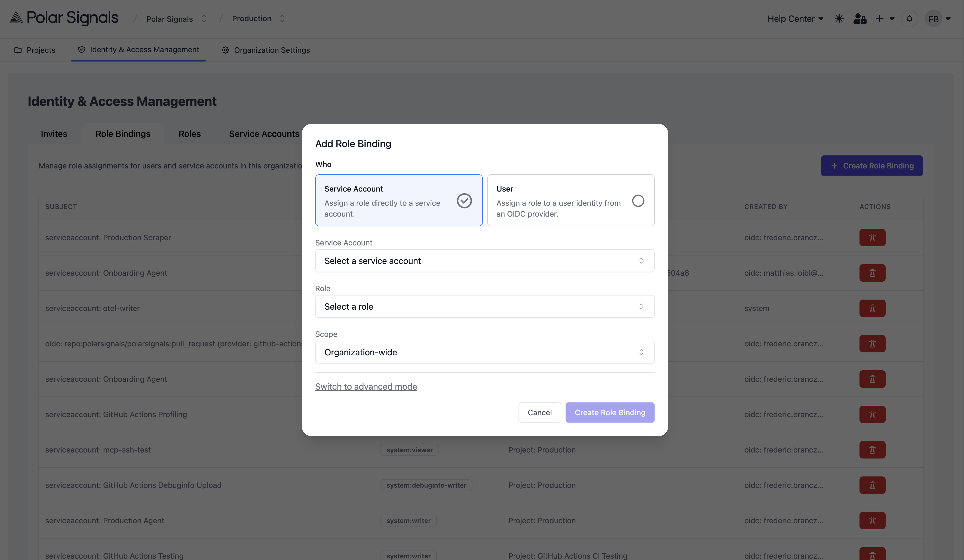Delete the otel-writer role binding
Viewport: 964px width, 560px height.
point(872,308)
